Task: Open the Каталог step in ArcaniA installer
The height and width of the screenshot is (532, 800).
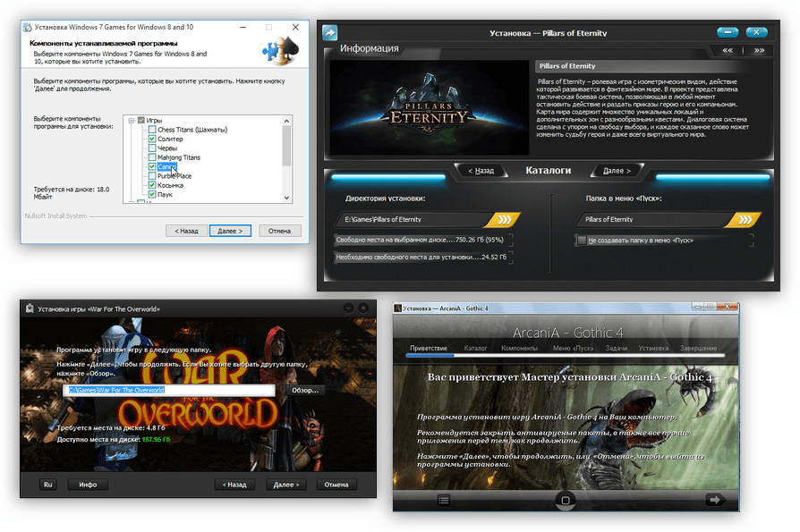Action: pos(475,349)
